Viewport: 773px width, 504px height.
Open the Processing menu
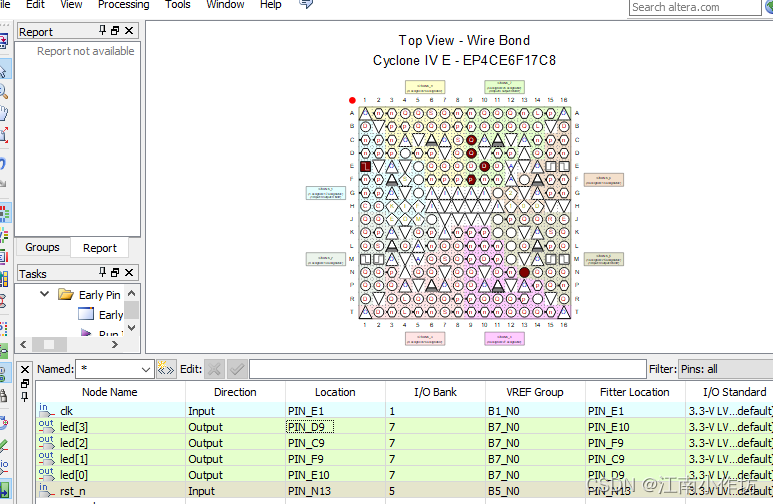(x=123, y=4)
